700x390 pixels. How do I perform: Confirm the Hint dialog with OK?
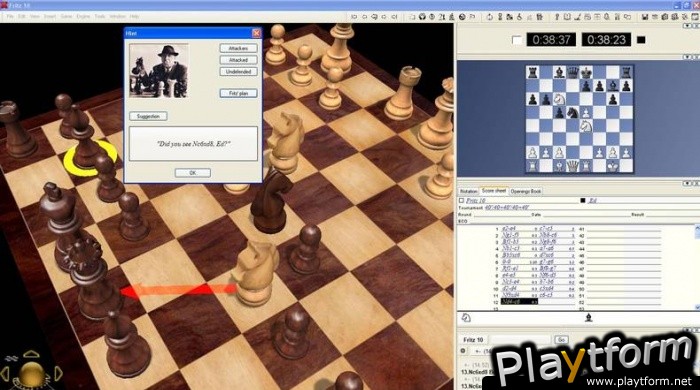coord(192,173)
